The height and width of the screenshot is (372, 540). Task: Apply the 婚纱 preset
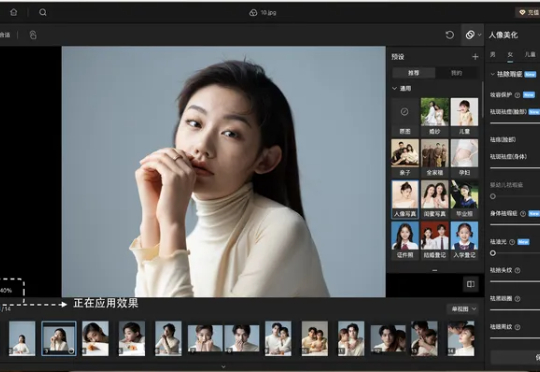coord(435,117)
